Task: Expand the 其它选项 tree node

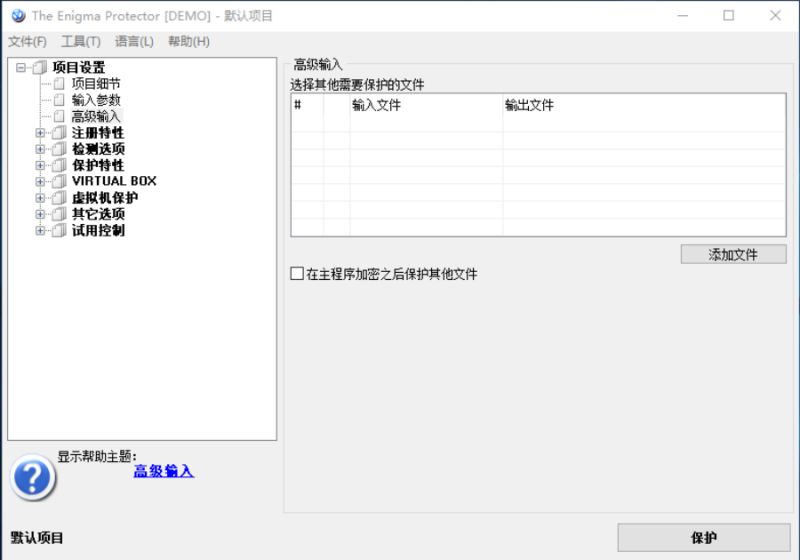Action: (40, 214)
